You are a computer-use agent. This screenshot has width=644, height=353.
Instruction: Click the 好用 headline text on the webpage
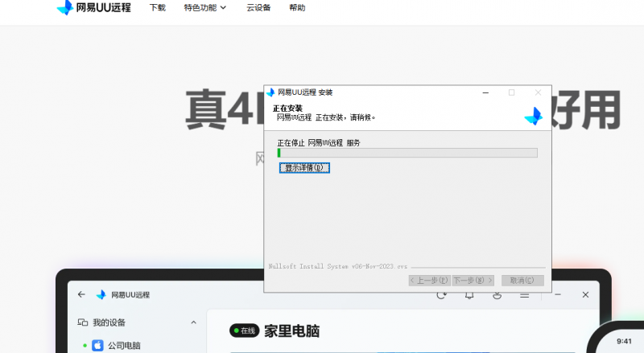tap(586, 110)
